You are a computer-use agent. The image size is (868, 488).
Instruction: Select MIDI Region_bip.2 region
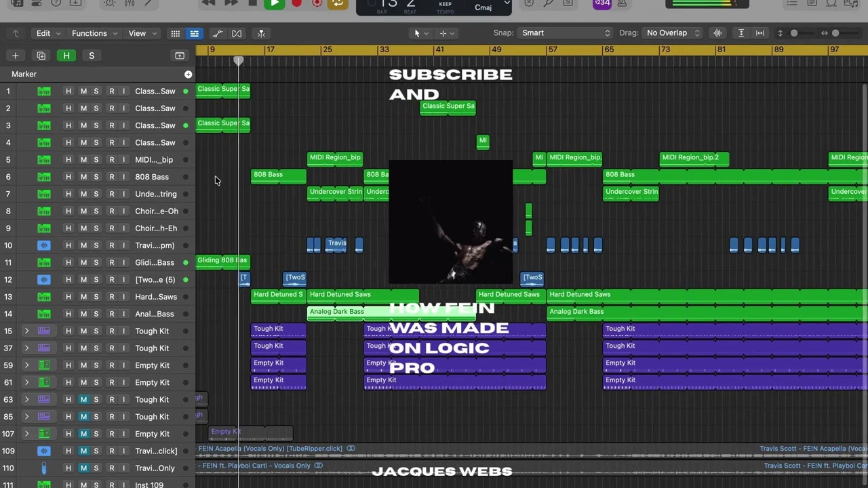(x=693, y=159)
